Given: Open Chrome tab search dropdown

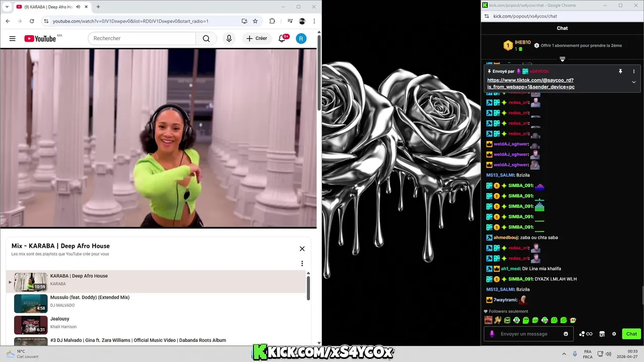Looking at the screenshot, I should (7, 7).
